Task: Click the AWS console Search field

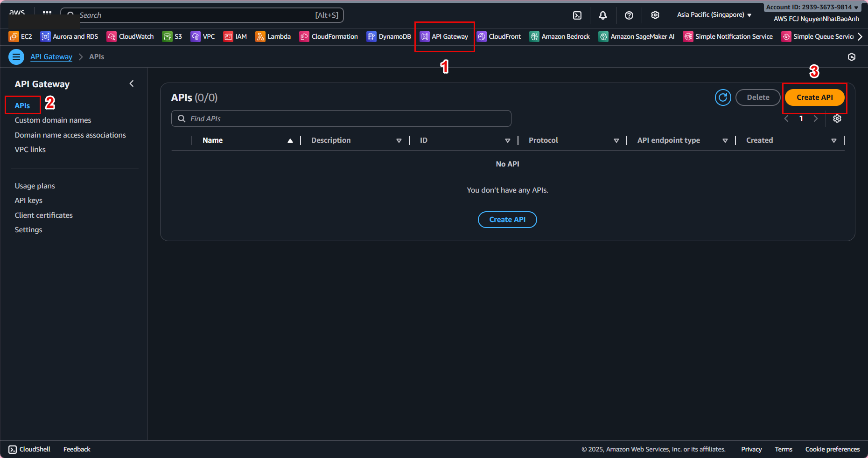Action: [x=202, y=15]
